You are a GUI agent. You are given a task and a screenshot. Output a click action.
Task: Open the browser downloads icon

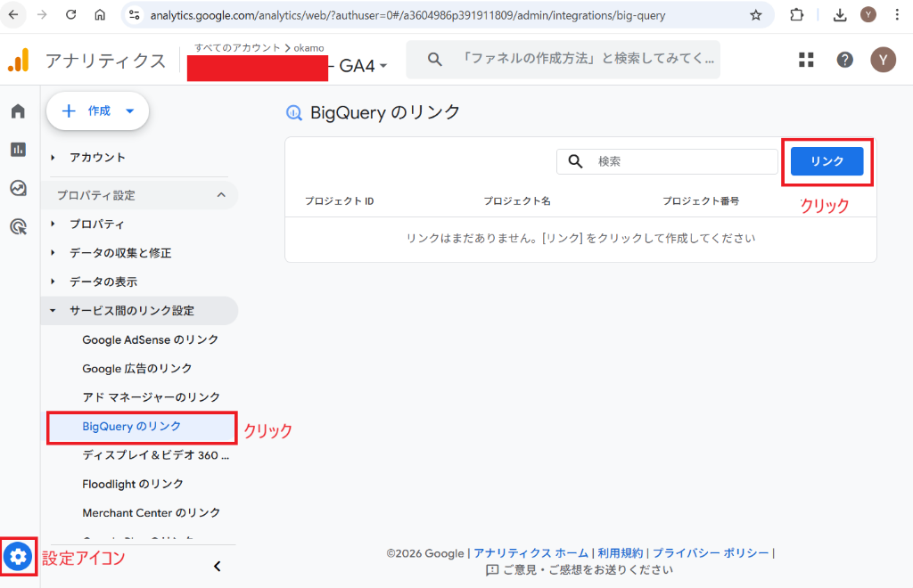(840, 15)
